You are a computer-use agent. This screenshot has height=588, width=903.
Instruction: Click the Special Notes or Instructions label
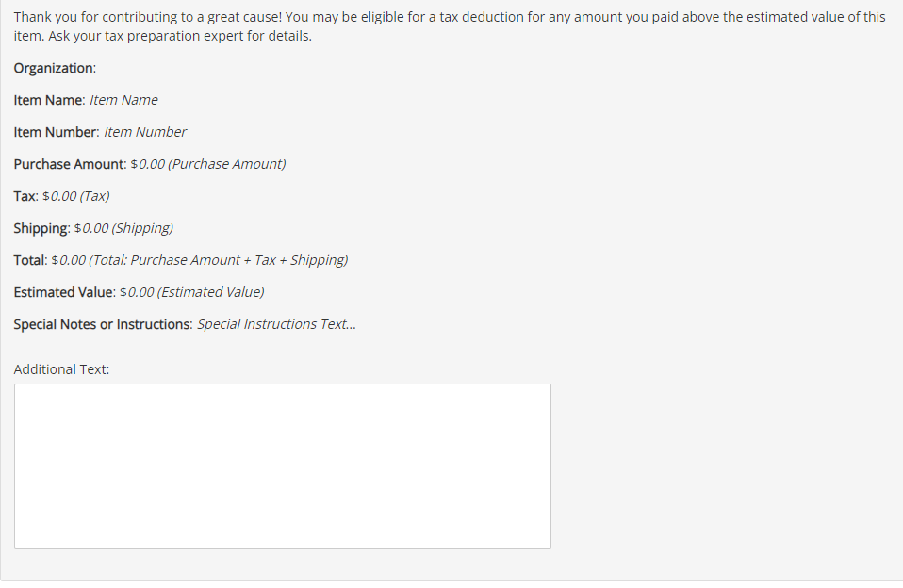103,324
